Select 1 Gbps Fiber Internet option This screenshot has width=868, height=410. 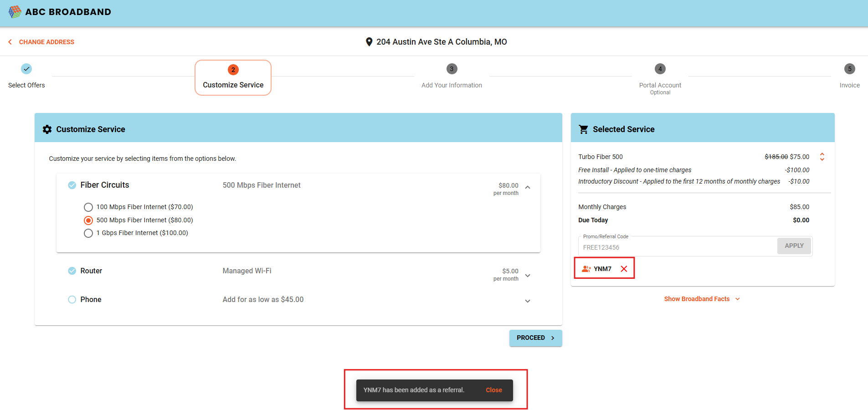88,233
